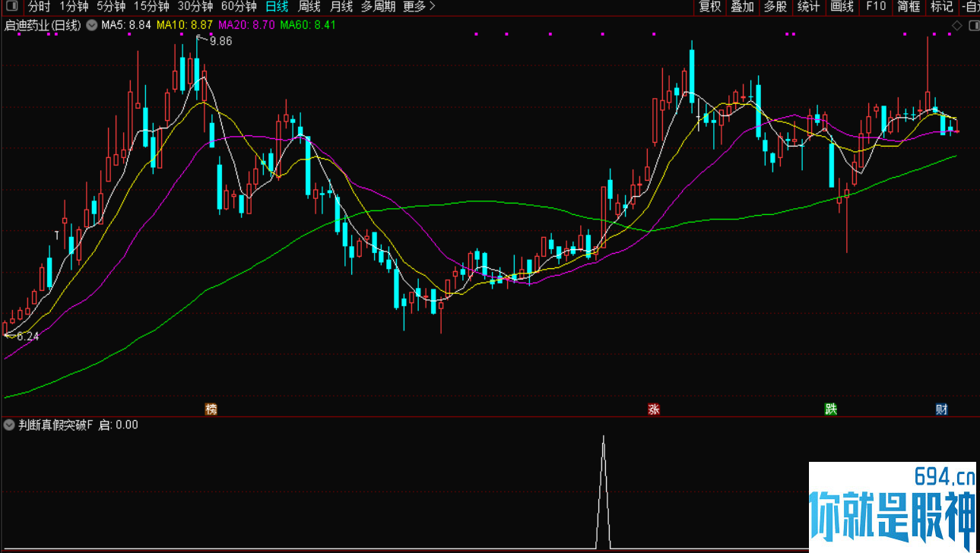
Task: Switch to the 分时 intraday view
Action: click(x=40, y=7)
